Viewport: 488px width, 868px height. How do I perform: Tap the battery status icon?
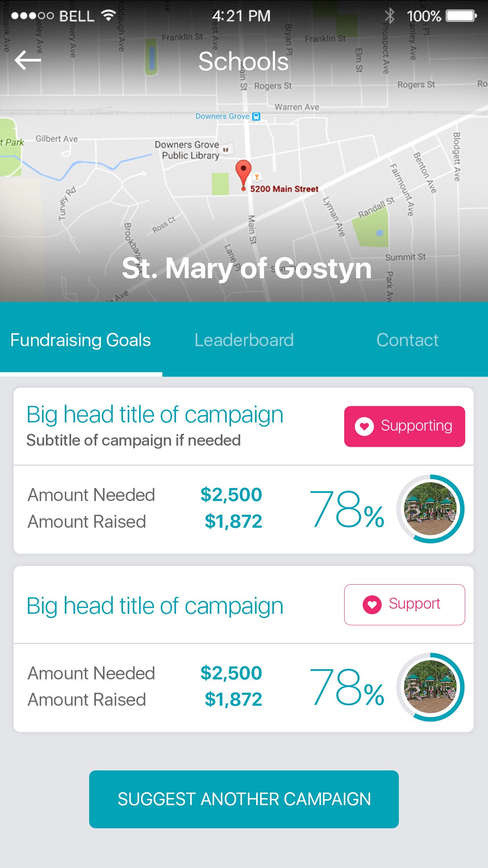click(x=461, y=16)
